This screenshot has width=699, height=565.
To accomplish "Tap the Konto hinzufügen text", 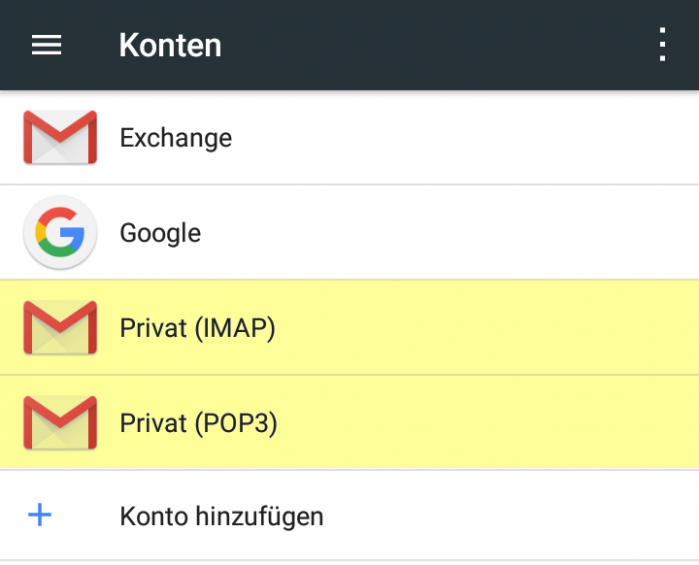I will (221, 517).
